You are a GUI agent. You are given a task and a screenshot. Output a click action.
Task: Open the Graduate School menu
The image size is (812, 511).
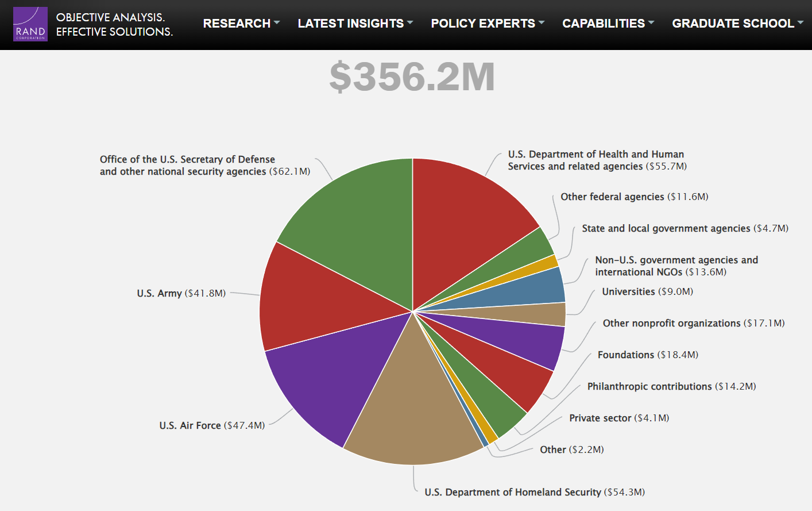click(x=737, y=24)
